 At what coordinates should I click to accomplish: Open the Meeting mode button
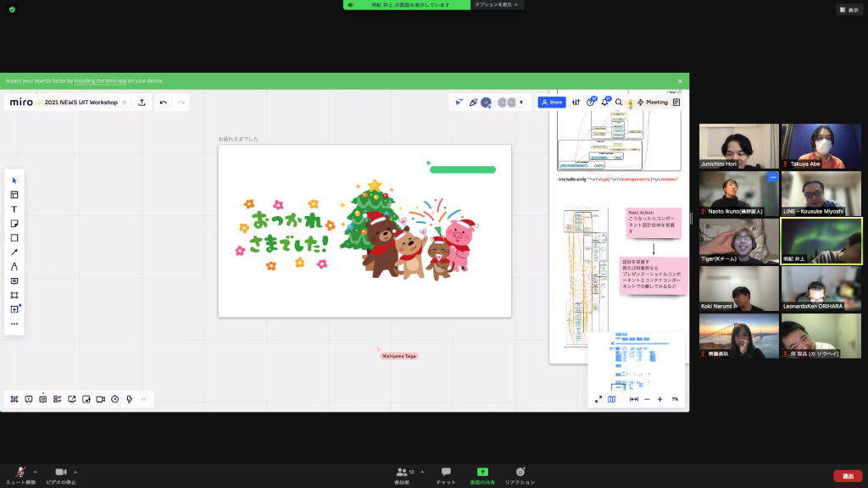653,103
